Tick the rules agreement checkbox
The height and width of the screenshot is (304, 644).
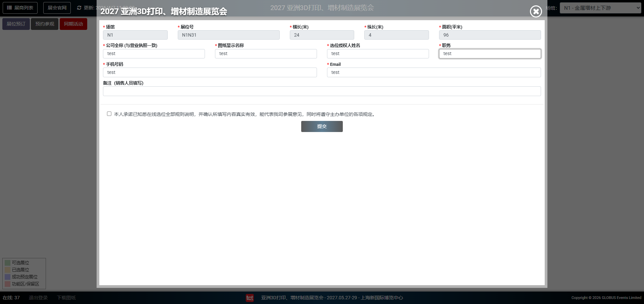click(x=109, y=114)
